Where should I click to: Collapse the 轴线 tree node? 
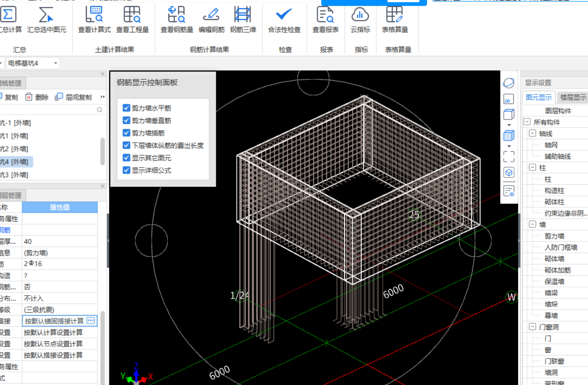coord(532,134)
